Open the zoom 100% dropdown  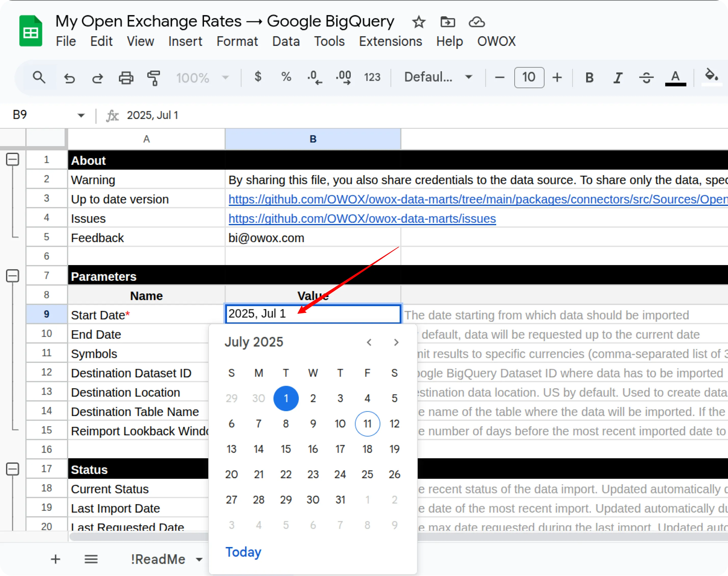(x=203, y=78)
